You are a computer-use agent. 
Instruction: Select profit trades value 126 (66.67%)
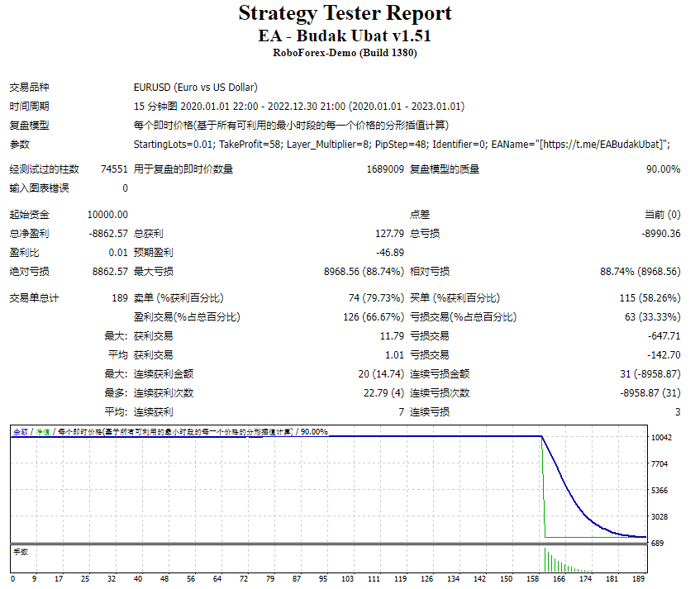(x=374, y=317)
